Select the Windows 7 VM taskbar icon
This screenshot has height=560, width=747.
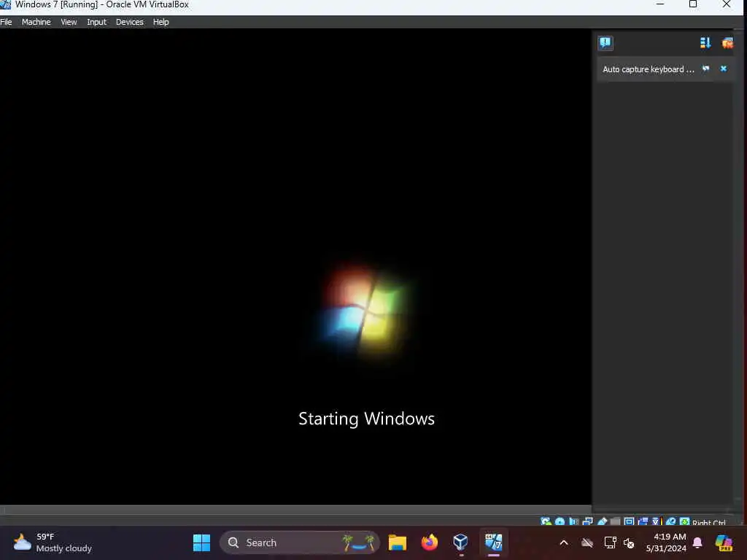(x=494, y=542)
